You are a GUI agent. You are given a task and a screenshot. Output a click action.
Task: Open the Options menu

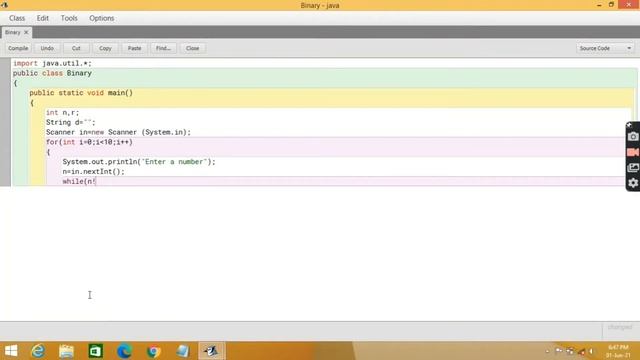point(102,18)
